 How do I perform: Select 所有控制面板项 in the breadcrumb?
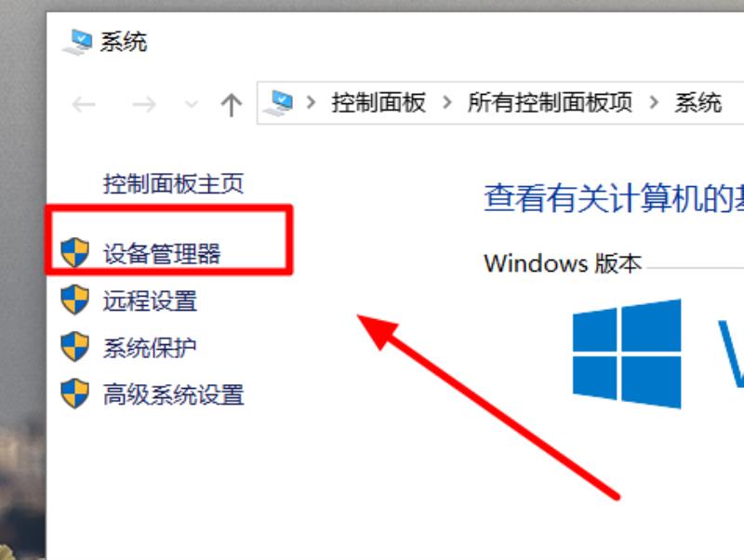pyautogui.click(x=550, y=103)
